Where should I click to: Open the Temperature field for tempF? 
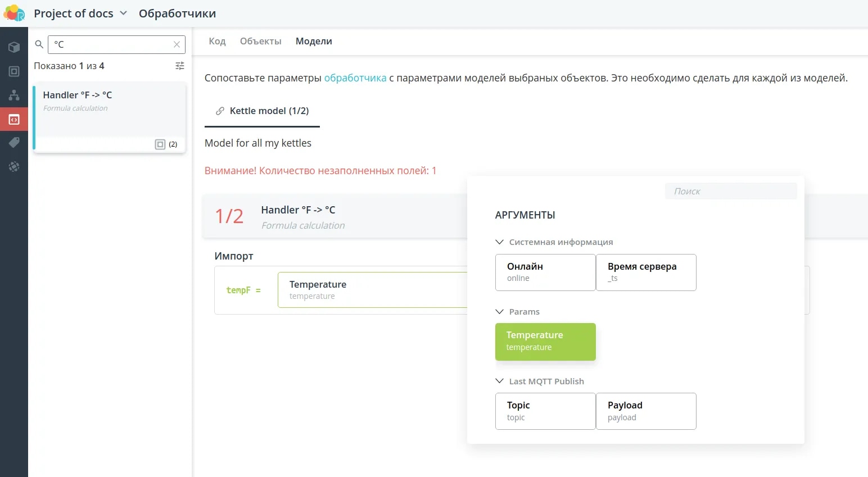coord(372,290)
